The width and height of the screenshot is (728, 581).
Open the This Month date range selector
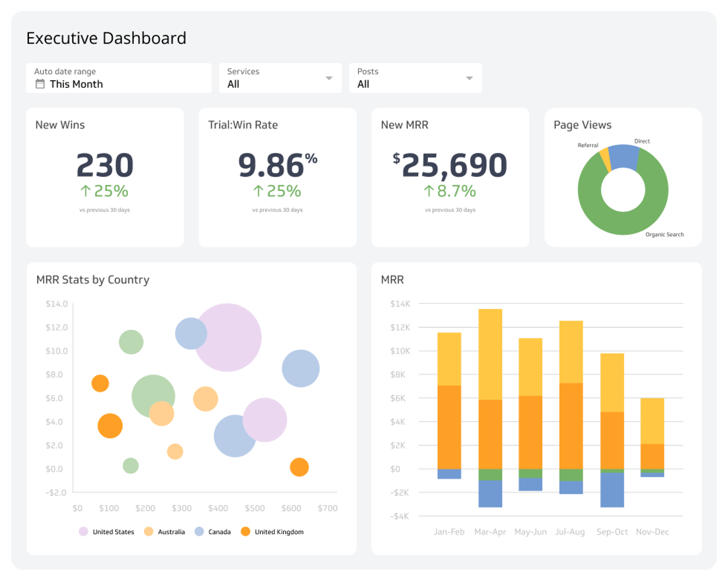(75, 84)
